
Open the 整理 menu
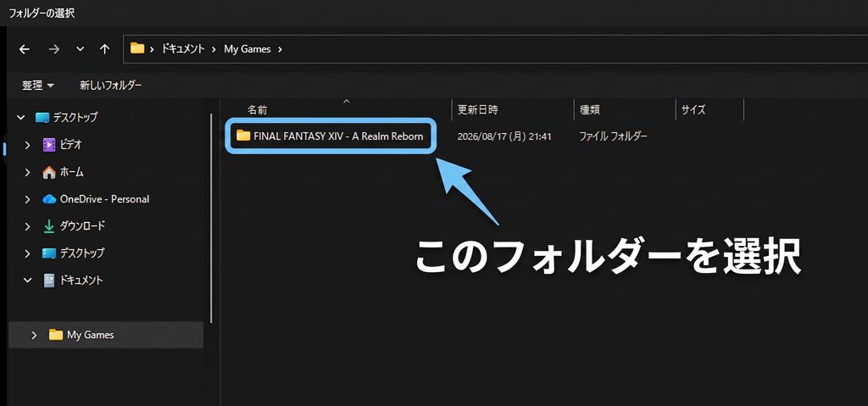pyautogui.click(x=38, y=86)
